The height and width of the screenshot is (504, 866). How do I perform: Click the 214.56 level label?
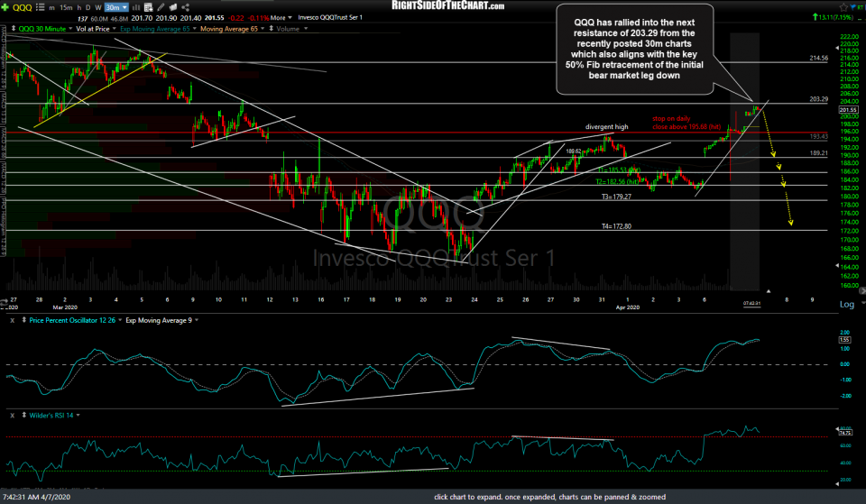pos(818,58)
